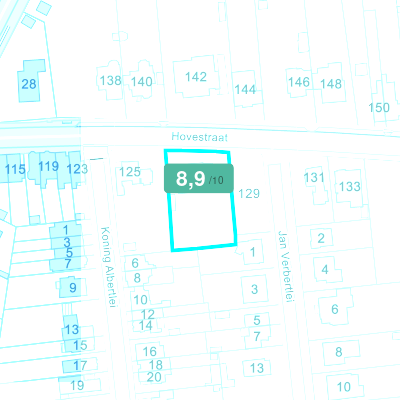
Task: Select house number 150
Action: pos(379,108)
